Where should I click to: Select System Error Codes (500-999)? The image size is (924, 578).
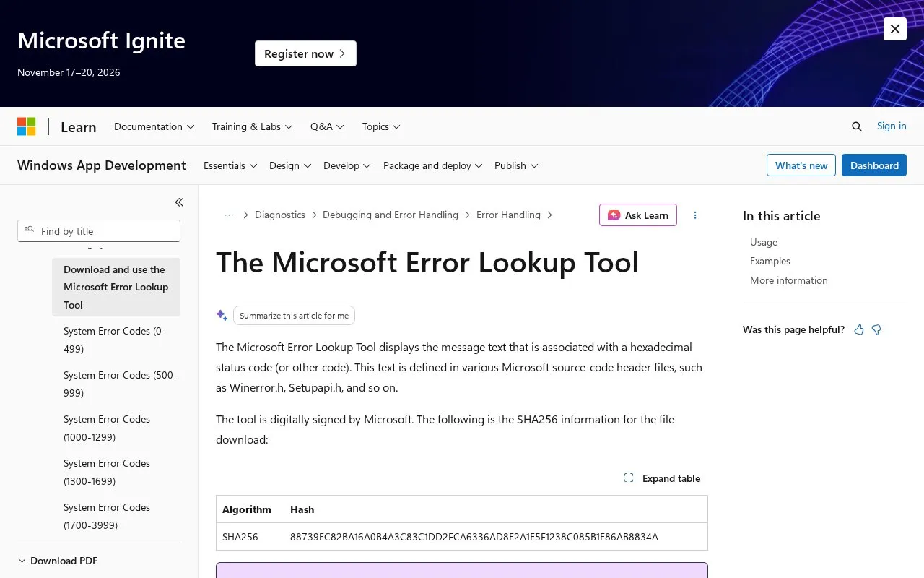tap(116, 384)
